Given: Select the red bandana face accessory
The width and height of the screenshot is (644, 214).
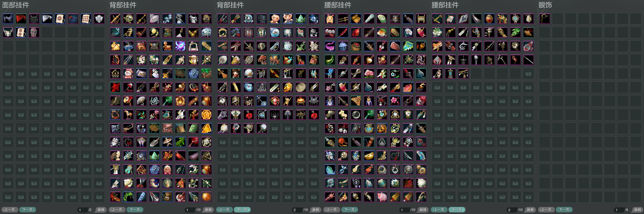Looking at the screenshot, I should pyautogui.click(x=21, y=19).
